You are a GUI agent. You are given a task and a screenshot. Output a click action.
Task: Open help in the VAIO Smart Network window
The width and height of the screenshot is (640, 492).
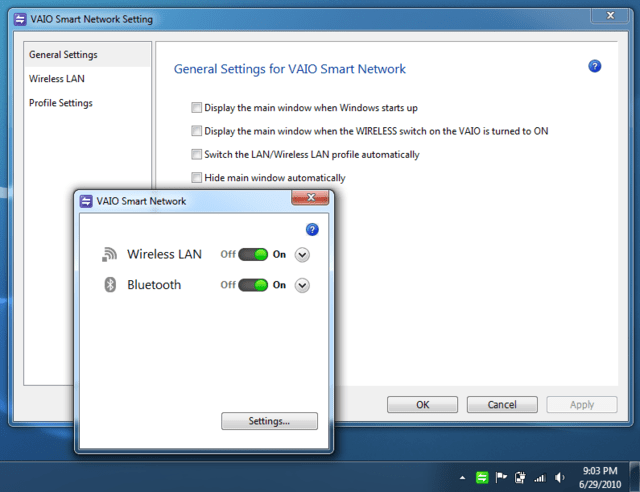click(312, 229)
